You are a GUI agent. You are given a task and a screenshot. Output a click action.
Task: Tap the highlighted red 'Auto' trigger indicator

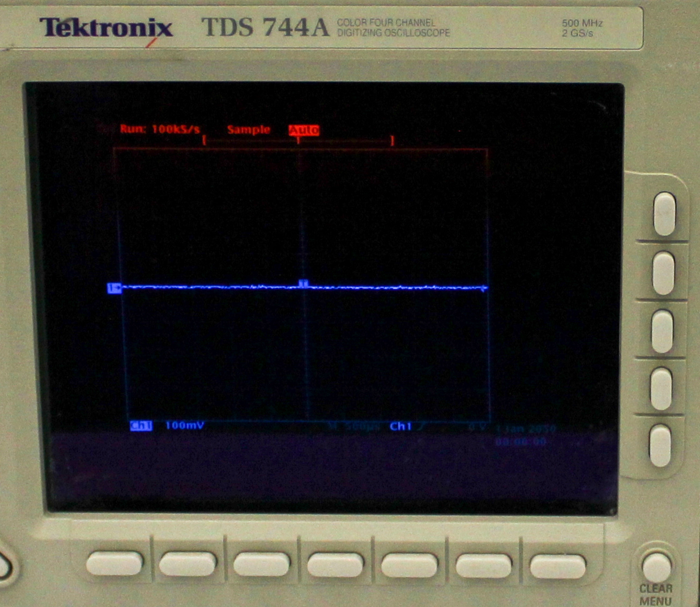tap(304, 130)
